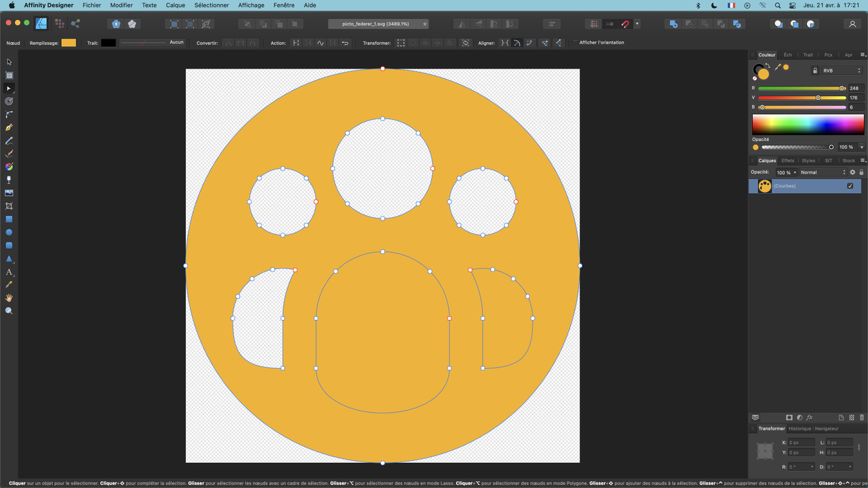Viewport: 868px width, 488px height.
Task: Switch to the Styles tab
Action: 808,161
